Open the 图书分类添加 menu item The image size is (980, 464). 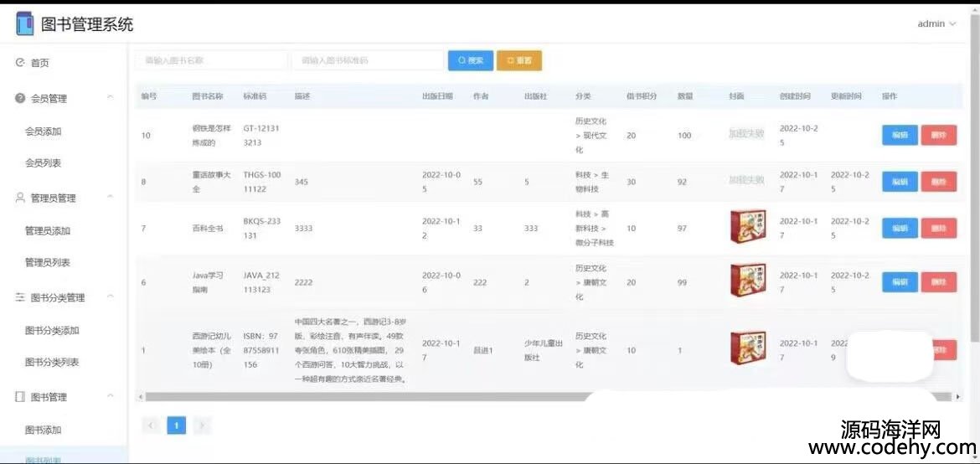(51, 330)
